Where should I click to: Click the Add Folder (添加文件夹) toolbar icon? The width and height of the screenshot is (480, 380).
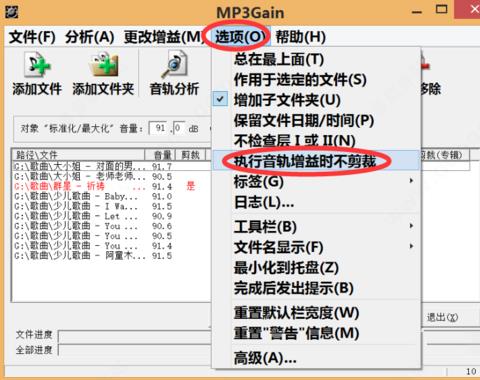pos(103,65)
